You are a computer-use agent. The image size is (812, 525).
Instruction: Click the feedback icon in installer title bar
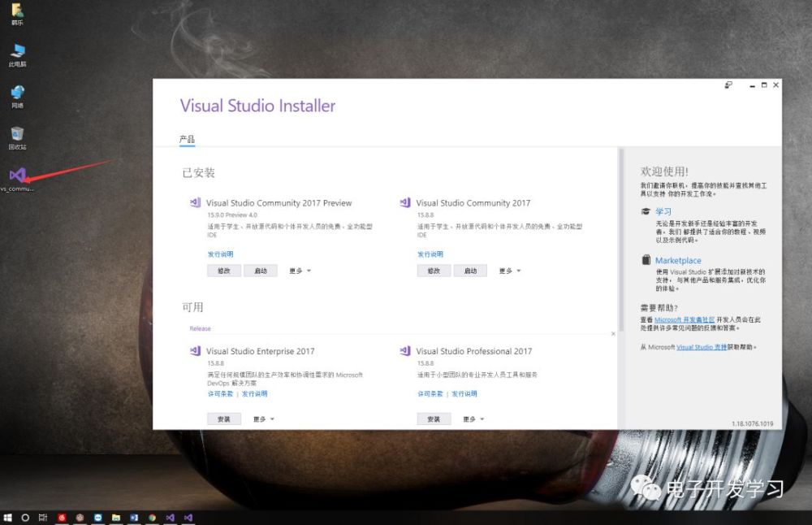click(728, 85)
